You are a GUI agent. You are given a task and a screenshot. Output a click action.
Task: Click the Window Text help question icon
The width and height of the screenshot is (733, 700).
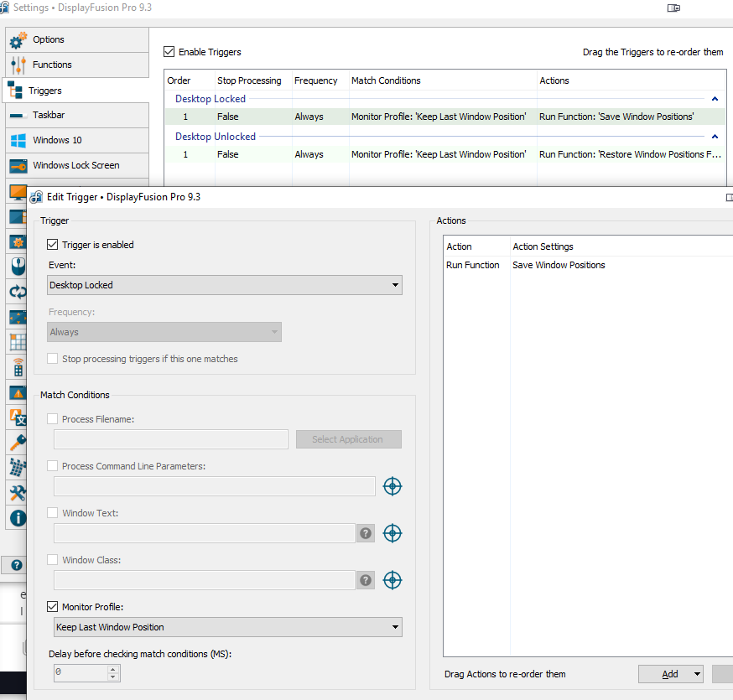coord(366,533)
